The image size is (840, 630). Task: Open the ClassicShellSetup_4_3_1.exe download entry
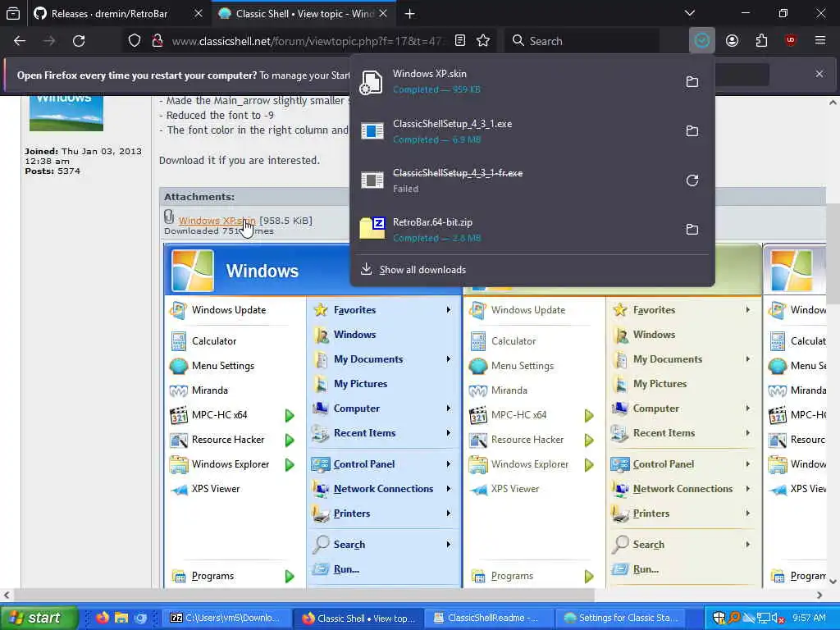(514, 130)
